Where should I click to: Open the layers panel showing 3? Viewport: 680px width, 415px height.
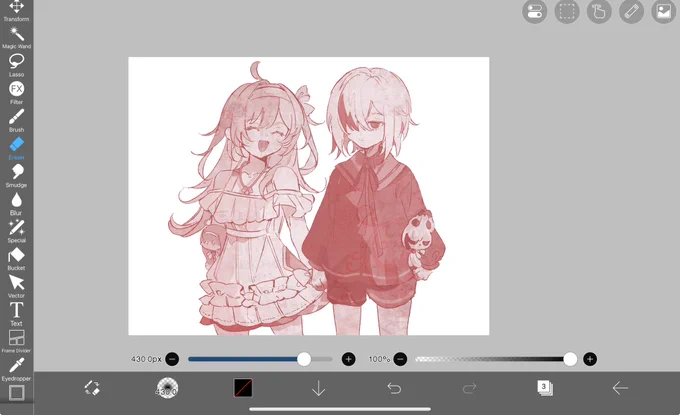[545, 388]
